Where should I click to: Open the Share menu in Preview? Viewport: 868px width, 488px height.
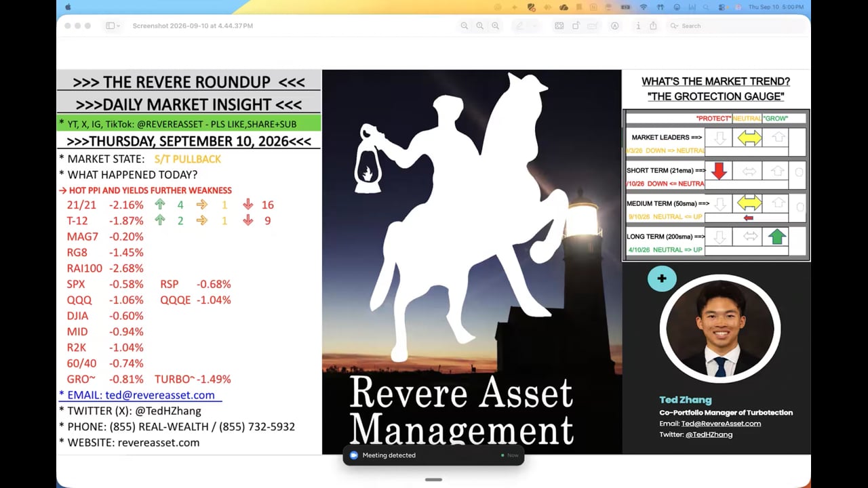pos(653,26)
